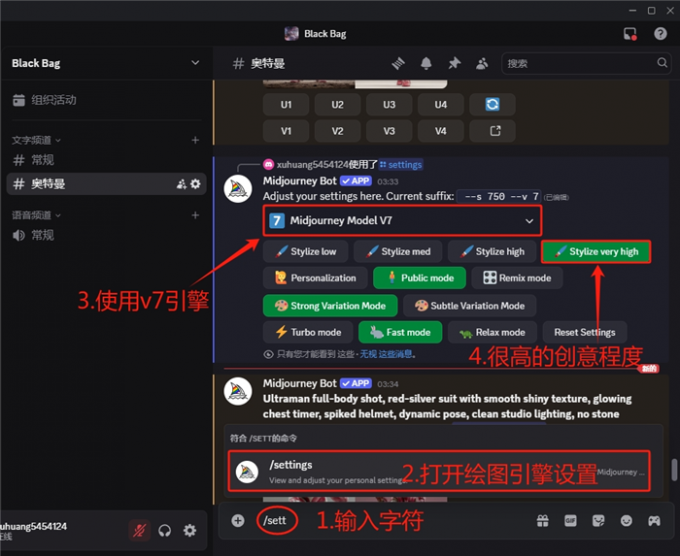This screenshot has height=556, width=680.
Task: Toggle headphone deafen icon
Action: point(164,530)
